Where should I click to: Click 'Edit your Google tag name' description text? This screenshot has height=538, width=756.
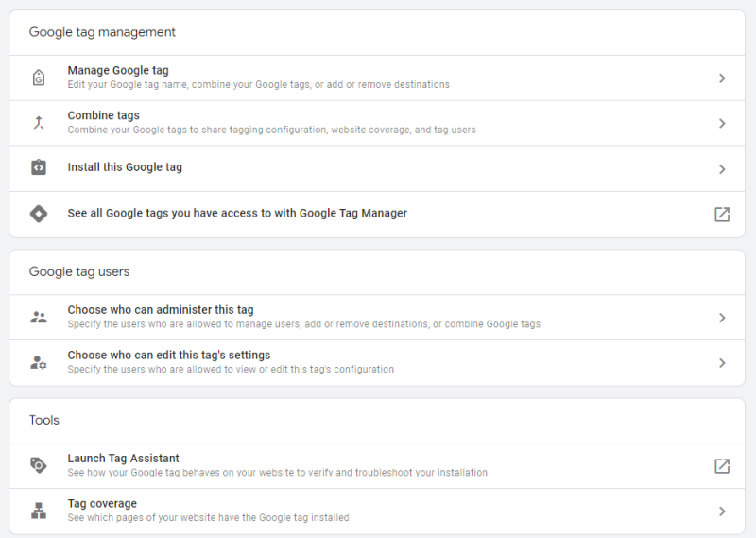258,84
